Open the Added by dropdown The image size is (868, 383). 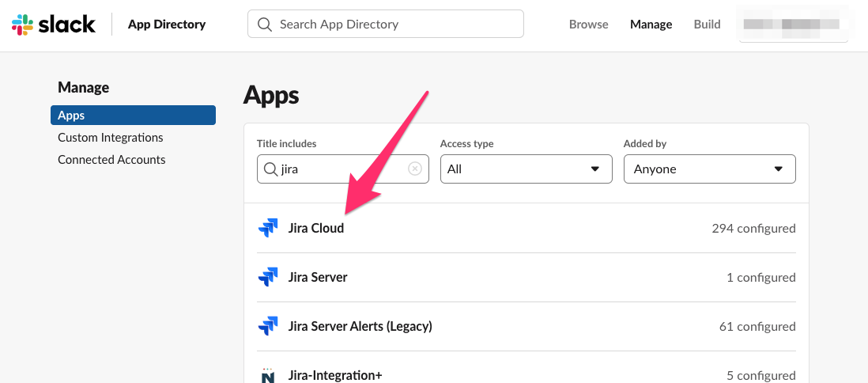(710, 169)
